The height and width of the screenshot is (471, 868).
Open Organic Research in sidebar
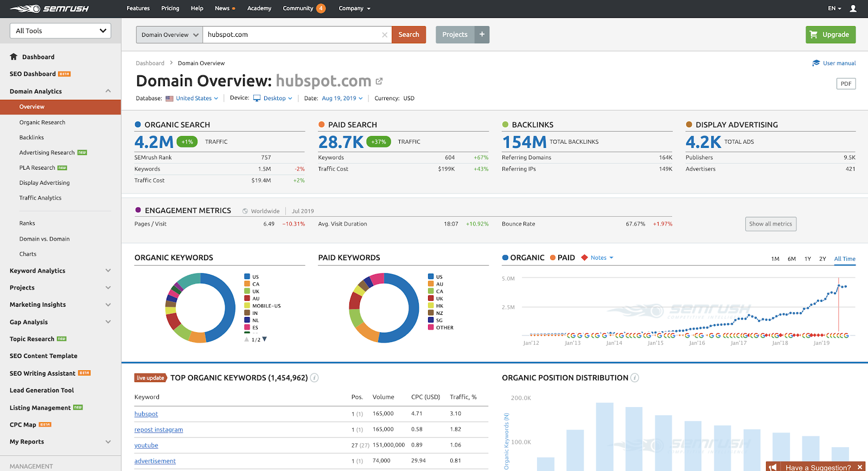[x=42, y=122]
